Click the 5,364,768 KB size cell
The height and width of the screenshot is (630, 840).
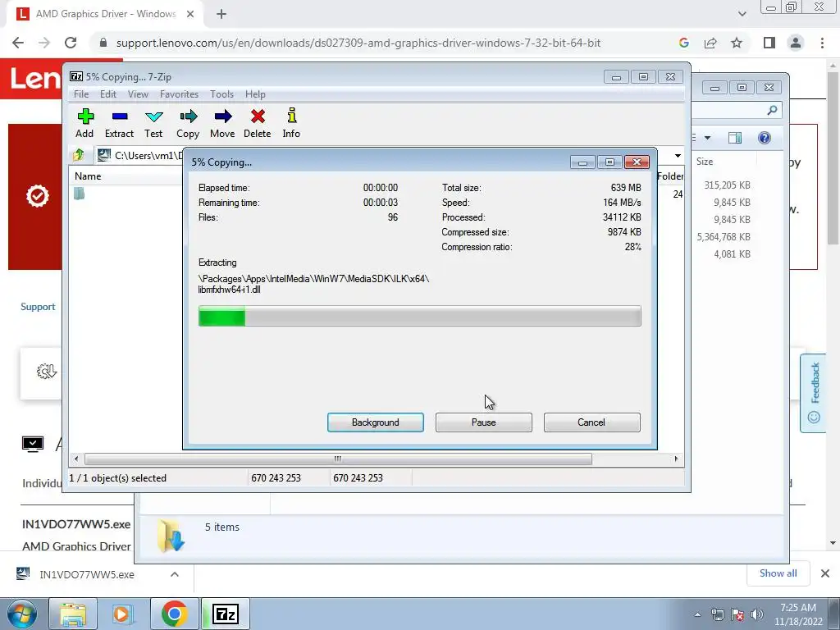click(x=724, y=237)
